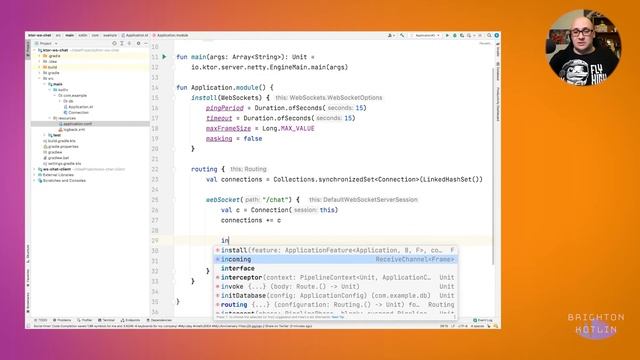Collapse the main source folder
The height and width of the screenshot is (360, 640).
point(44,84)
